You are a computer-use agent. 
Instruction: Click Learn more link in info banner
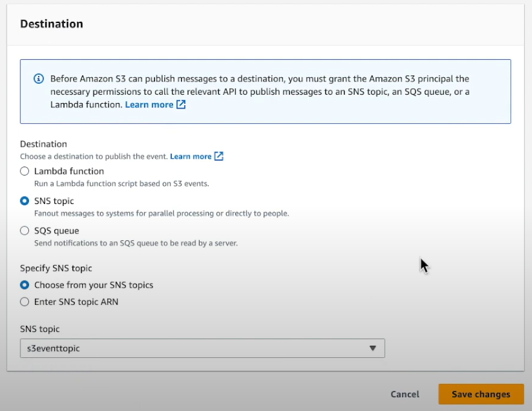click(x=149, y=104)
